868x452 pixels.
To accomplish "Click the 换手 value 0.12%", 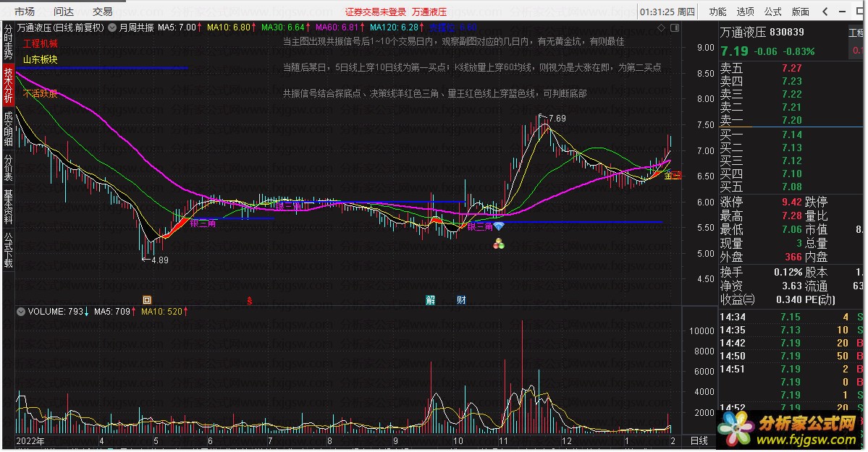I will (x=788, y=272).
